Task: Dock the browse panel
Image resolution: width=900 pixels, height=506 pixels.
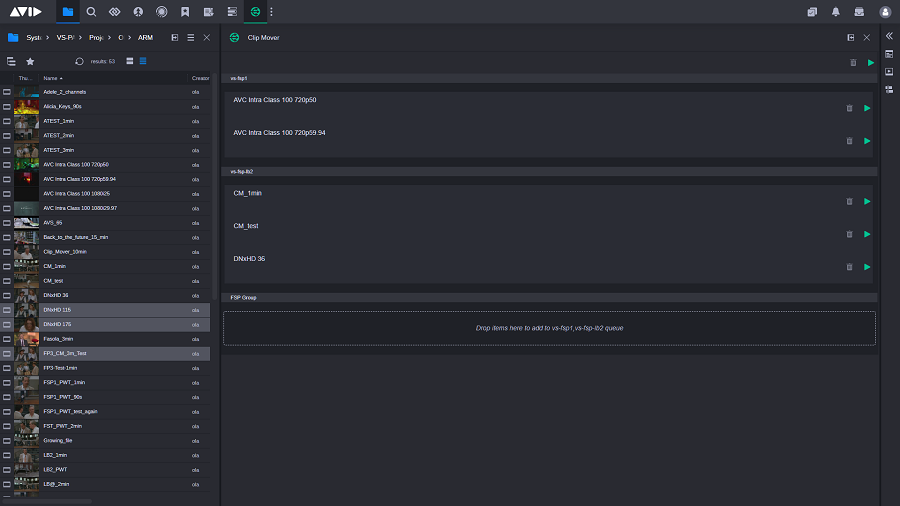Action: (174, 37)
